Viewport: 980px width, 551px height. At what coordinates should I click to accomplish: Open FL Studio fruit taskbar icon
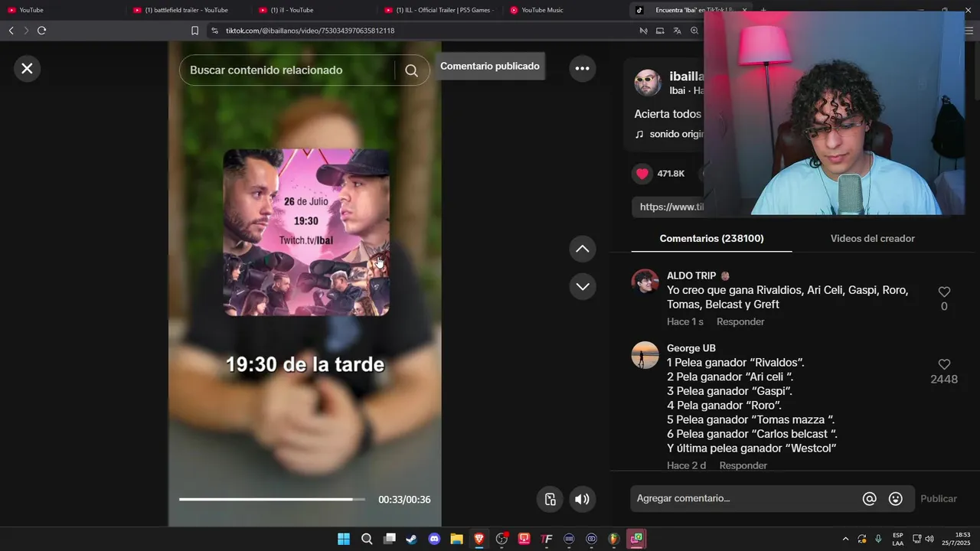click(x=614, y=539)
